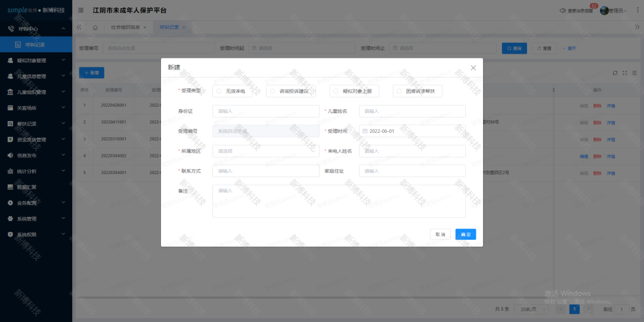Choose the 困境诉求帮扶 radio option

(x=399, y=91)
